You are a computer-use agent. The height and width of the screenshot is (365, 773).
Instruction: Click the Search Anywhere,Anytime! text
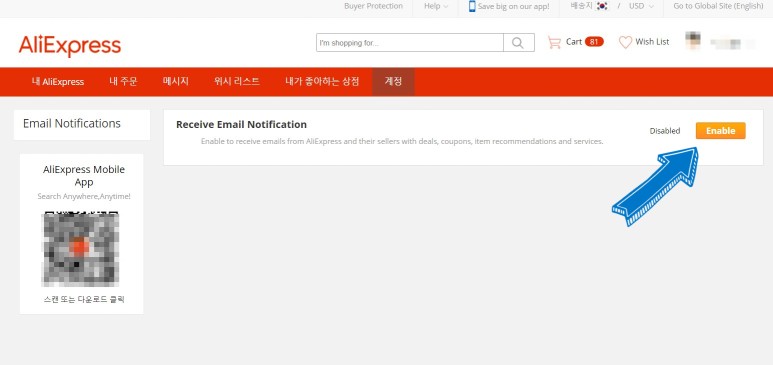tap(84, 196)
